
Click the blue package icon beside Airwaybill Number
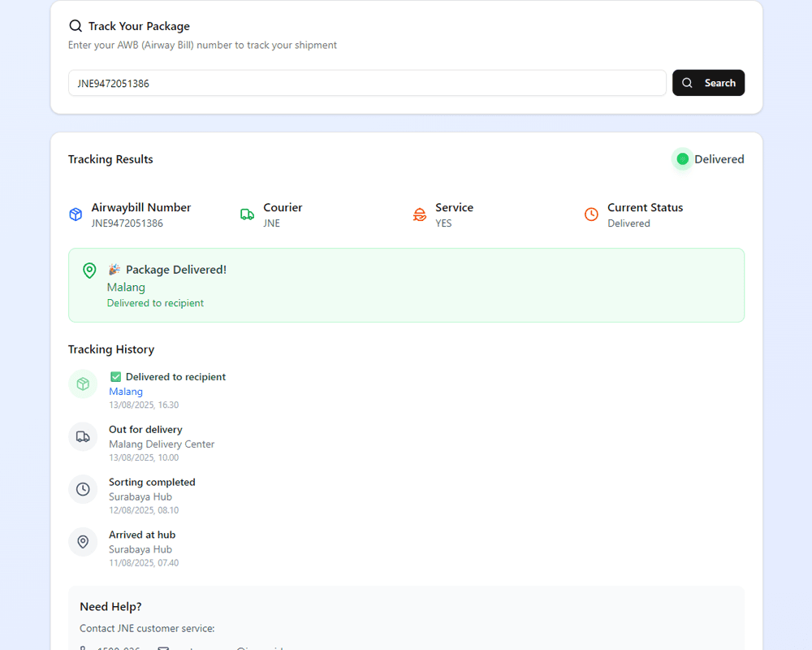pyautogui.click(x=76, y=214)
